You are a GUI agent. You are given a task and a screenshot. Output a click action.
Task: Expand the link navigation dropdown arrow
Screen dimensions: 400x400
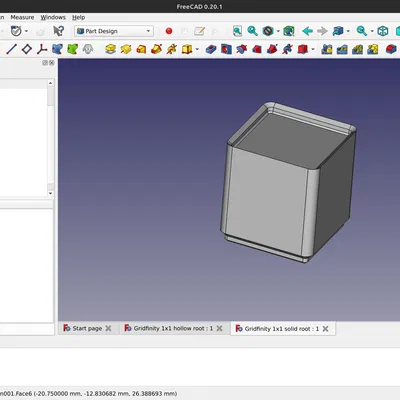348,31
